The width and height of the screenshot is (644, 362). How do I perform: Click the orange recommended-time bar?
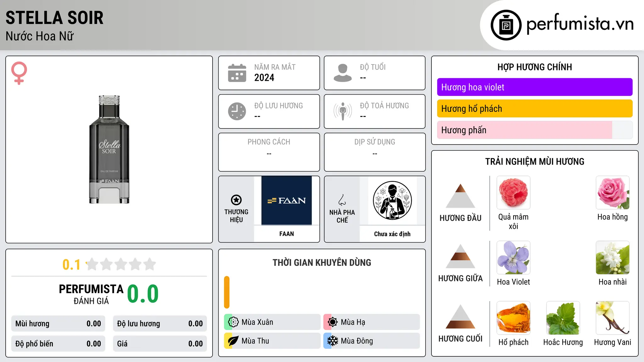click(x=227, y=292)
